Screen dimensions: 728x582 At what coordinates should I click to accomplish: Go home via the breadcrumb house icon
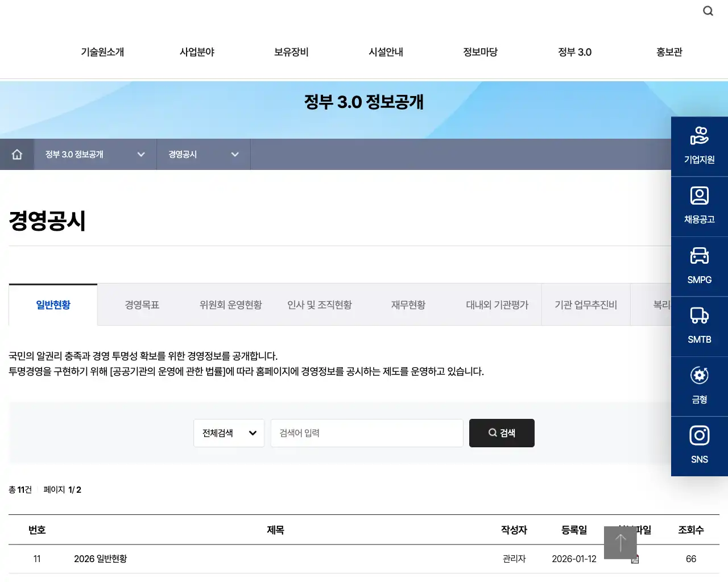[17, 154]
